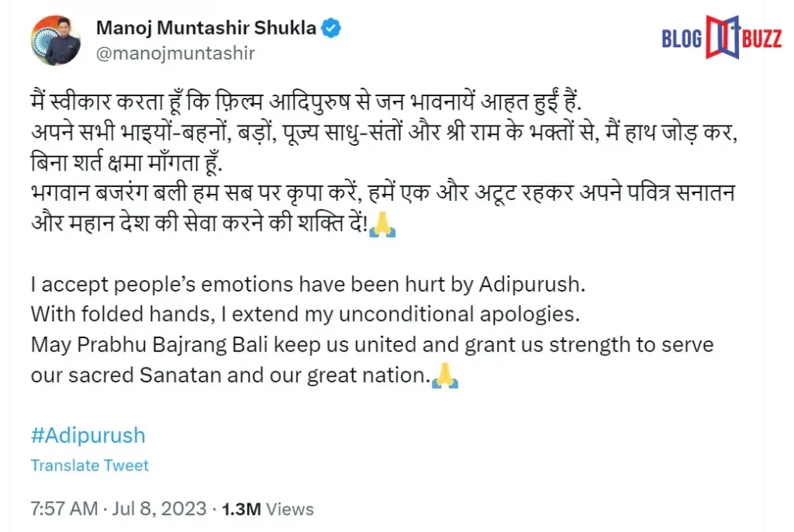Image resolution: width=794 pixels, height=532 pixels.
Task: Open Manoj Muntashir's profile avatar photo
Action: tap(55, 40)
